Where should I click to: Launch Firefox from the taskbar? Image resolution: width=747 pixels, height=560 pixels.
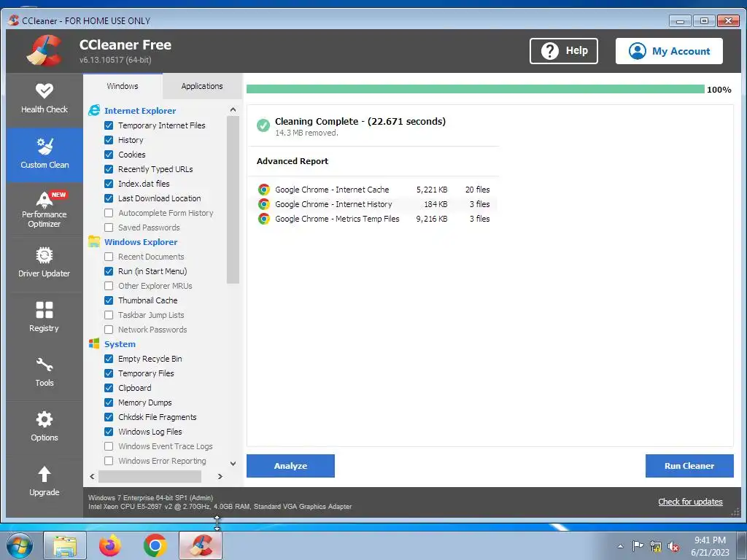(x=110, y=545)
